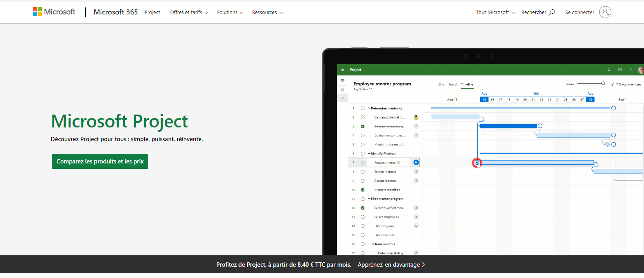Select the Timeline view tab

tap(467, 84)
